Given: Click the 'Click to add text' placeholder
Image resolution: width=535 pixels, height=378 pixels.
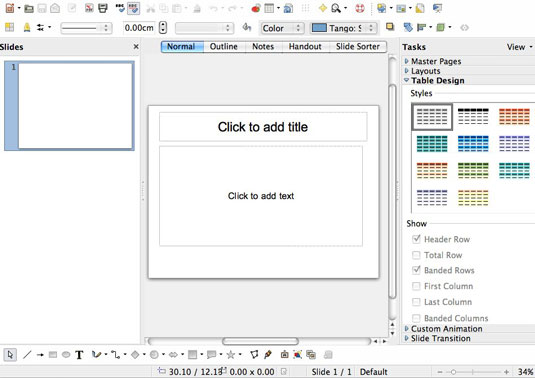Looking at the screenshot, I should pos(261,196).
